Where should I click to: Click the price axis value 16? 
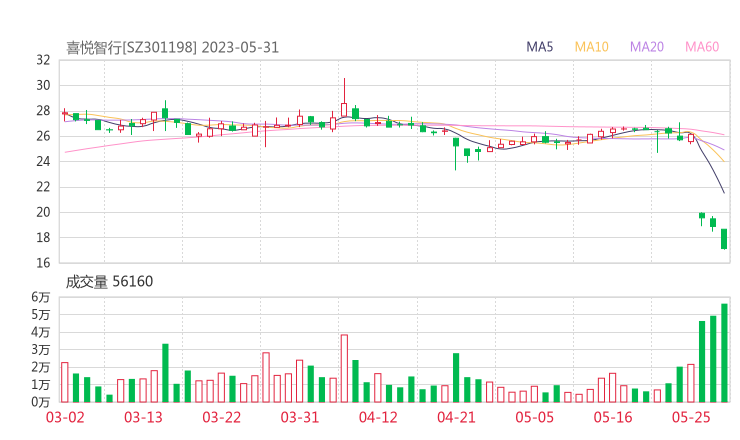(x=43, y=263)
